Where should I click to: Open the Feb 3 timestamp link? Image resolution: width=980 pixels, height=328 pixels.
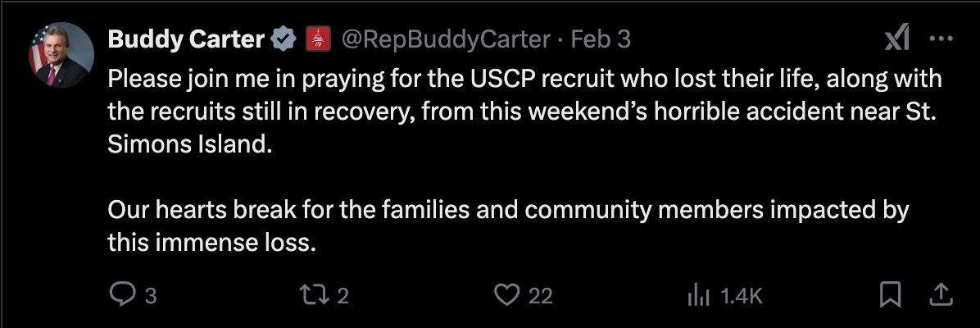601,39
